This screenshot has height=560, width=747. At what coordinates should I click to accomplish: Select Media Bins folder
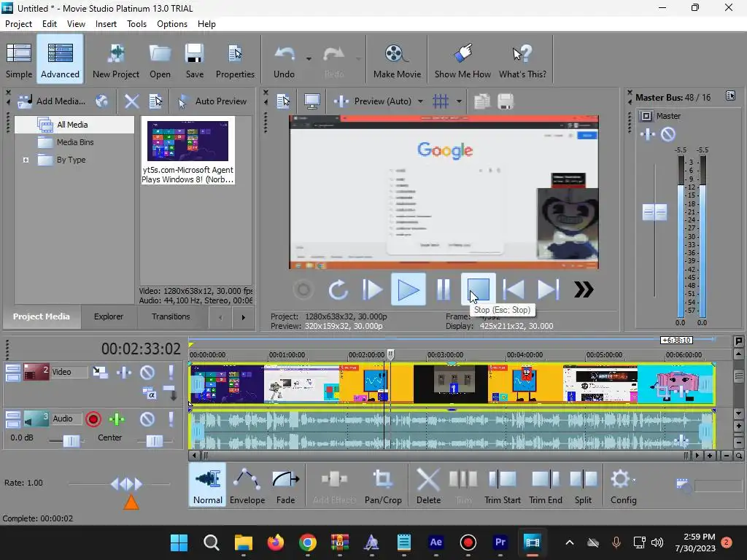[x=75, y=142]
